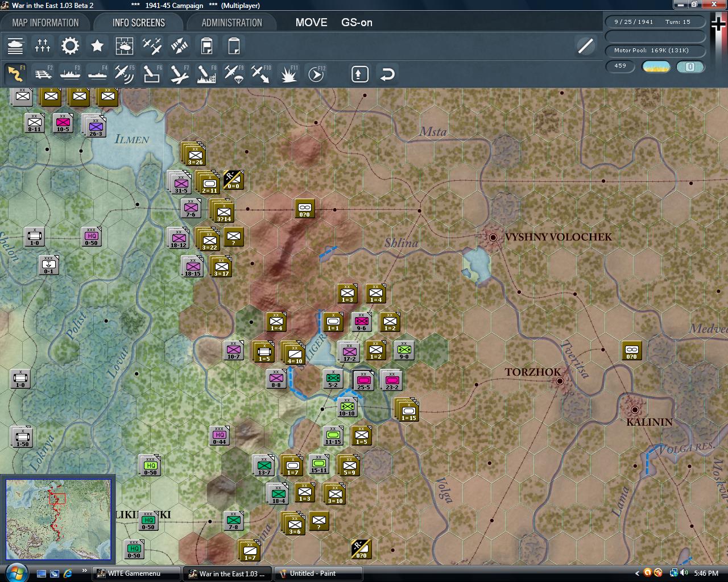
Task: Toggle the teal '0' indicator button
Action: click(x=690, y=66)
